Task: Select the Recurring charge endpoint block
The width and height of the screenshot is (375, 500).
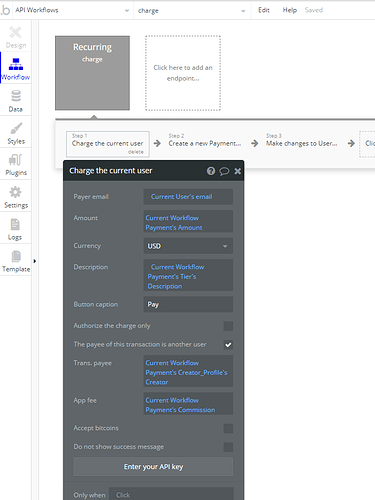Action: click(x=92, y=73)
